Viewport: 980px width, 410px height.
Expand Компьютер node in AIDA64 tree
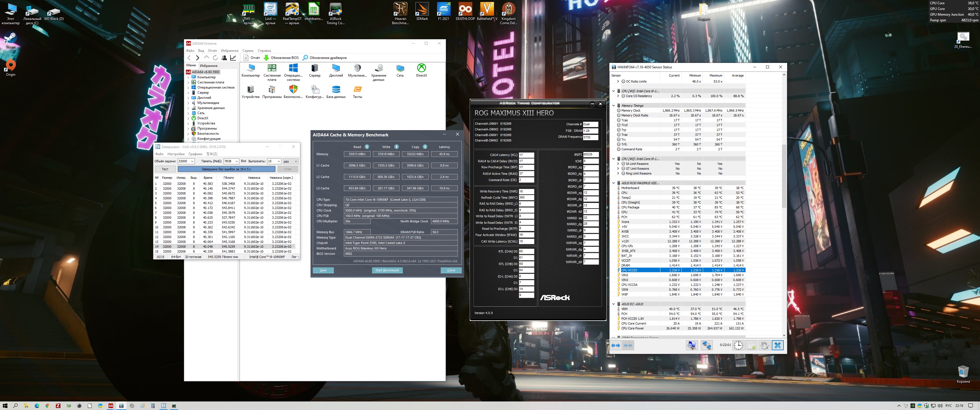[188, 77]
